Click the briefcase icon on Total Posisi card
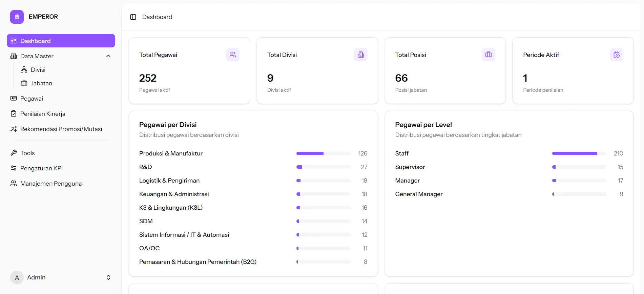Screen dimensions: 644x294 click(489, 55)
